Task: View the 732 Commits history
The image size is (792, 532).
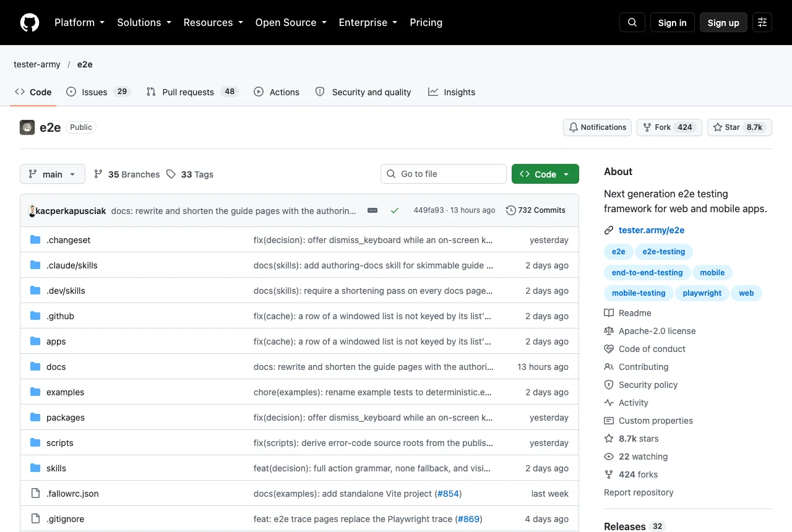Action: tap(536, 210)
